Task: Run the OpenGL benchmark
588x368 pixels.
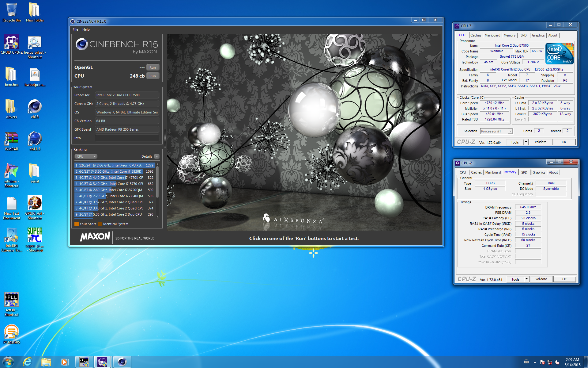Action: click(x=153, y=67)
